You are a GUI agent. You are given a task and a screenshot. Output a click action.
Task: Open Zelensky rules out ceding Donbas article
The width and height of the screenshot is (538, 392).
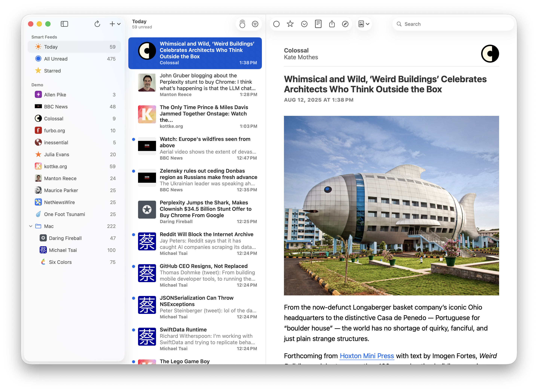[x=195, y=180]
